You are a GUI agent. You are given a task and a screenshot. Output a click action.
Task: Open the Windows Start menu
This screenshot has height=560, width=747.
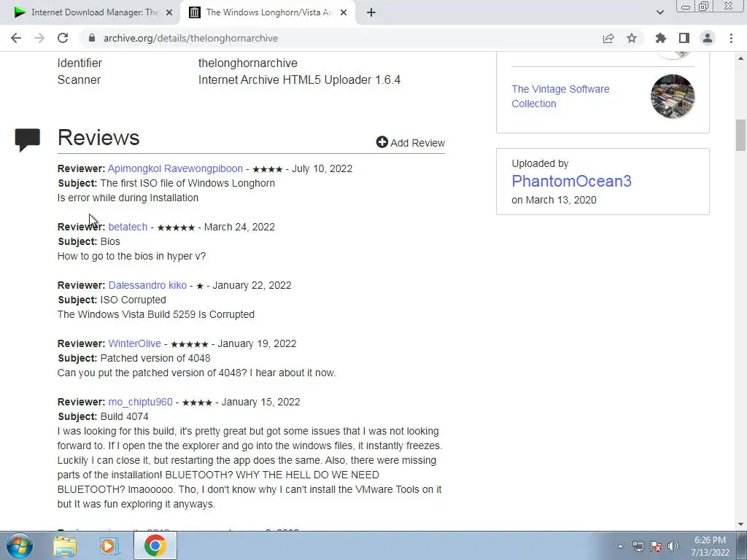[x=19, y=545]
